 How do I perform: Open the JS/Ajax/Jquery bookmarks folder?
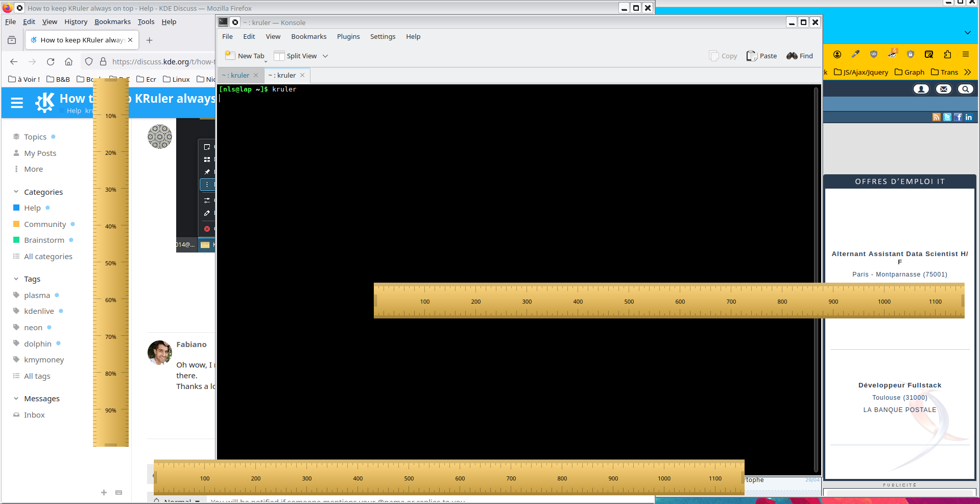tap(861, 72)
